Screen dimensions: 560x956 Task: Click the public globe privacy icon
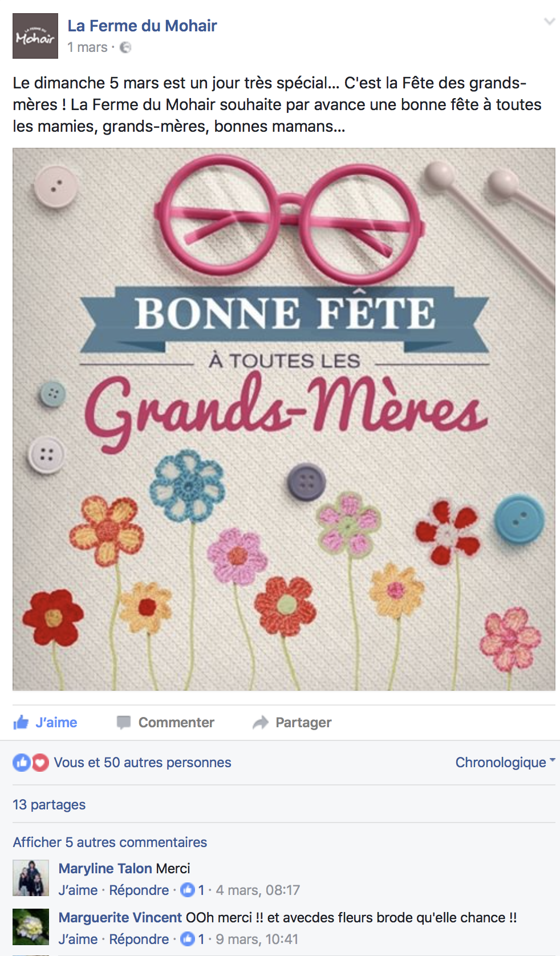[125, 47]
